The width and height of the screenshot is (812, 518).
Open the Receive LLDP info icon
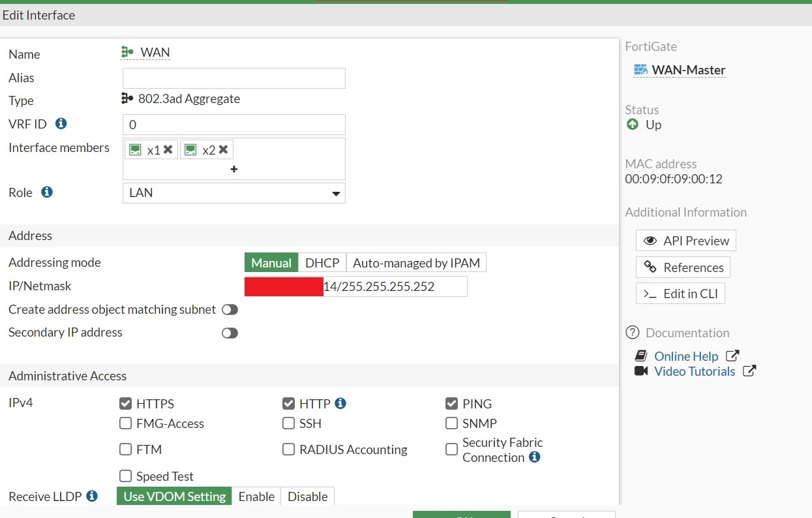point(92,496)
